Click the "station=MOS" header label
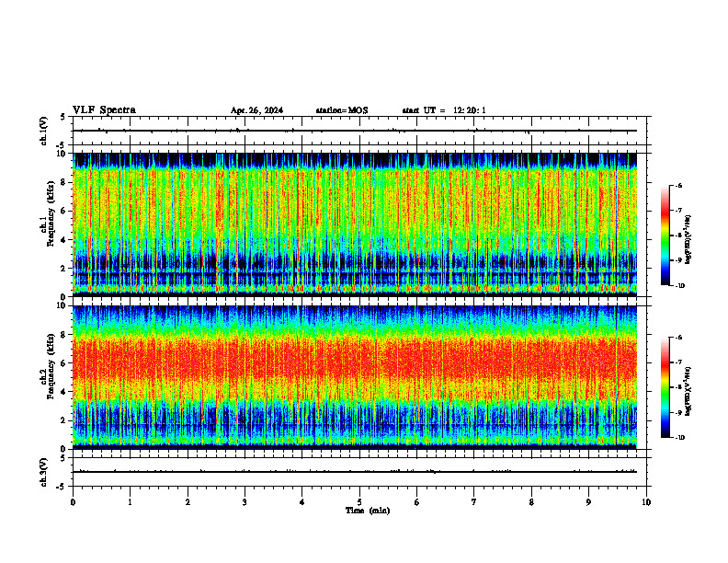Screen dimensions: 728x563 pyautogui.click(x=342, y=110)
